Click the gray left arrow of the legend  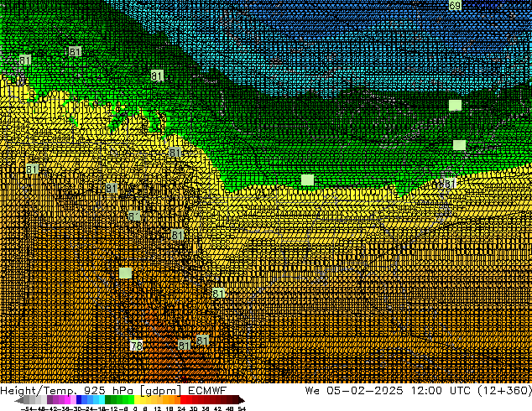tap(18, 400)
